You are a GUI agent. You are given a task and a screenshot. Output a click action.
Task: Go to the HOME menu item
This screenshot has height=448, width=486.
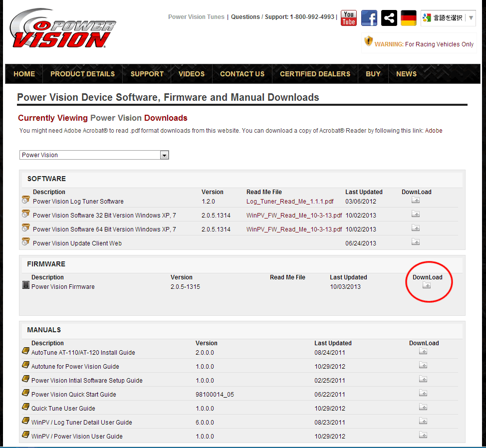tap(24, 74)
